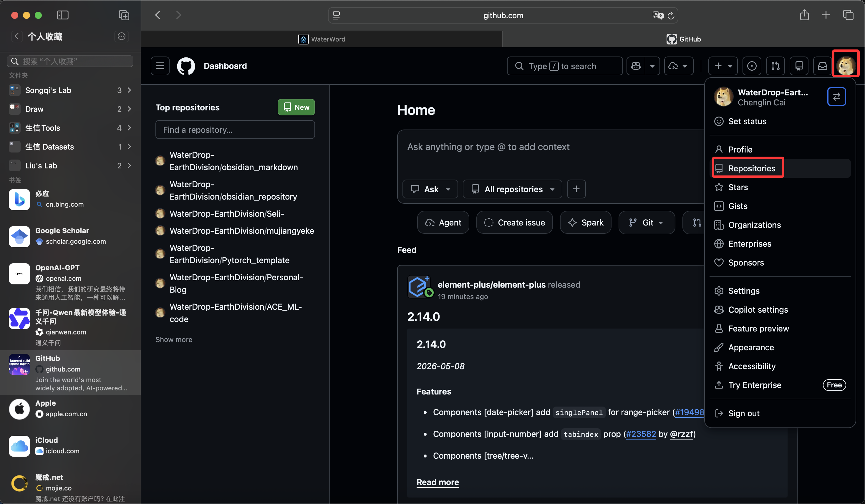Open Settings from the user menu
The width and height of the screenshot is (865, 504).
coord(780,291)
